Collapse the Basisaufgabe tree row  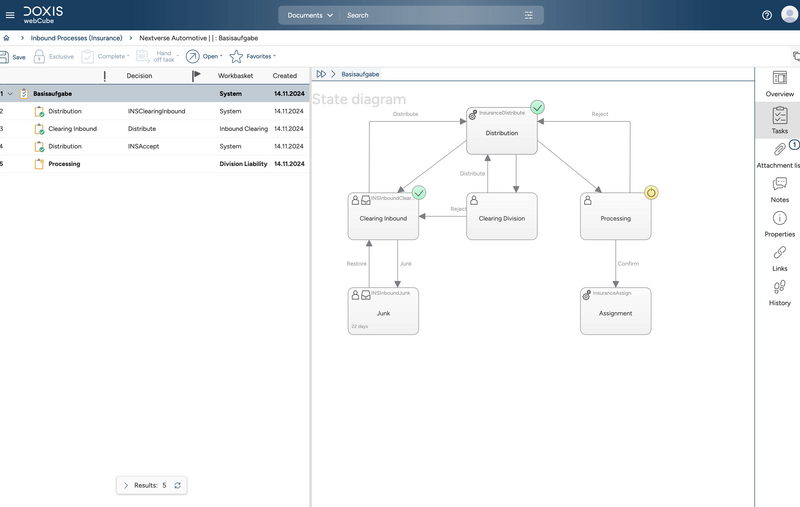pos(10,94)
